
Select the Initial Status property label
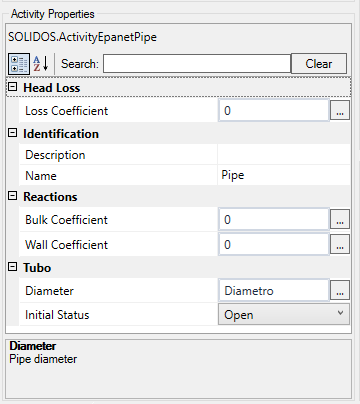pos(57,315)
